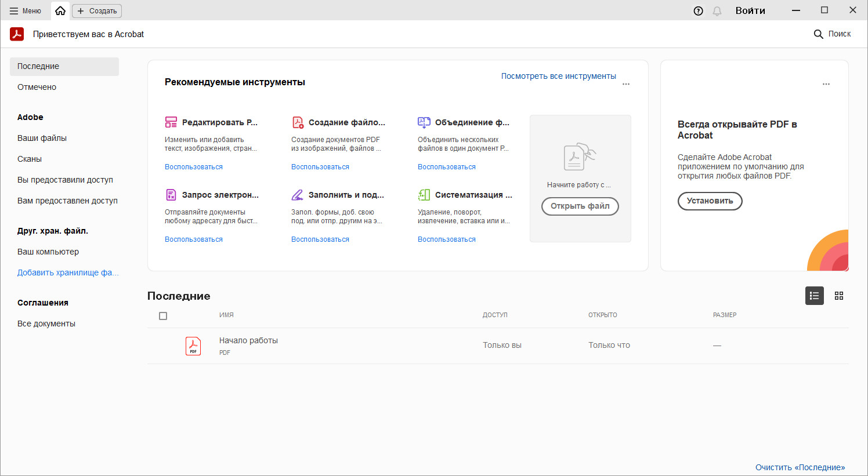This screenshot has height=476, width=868.
Task: Click the Organize pages tool icon
Action: click(x=424, y=195)
